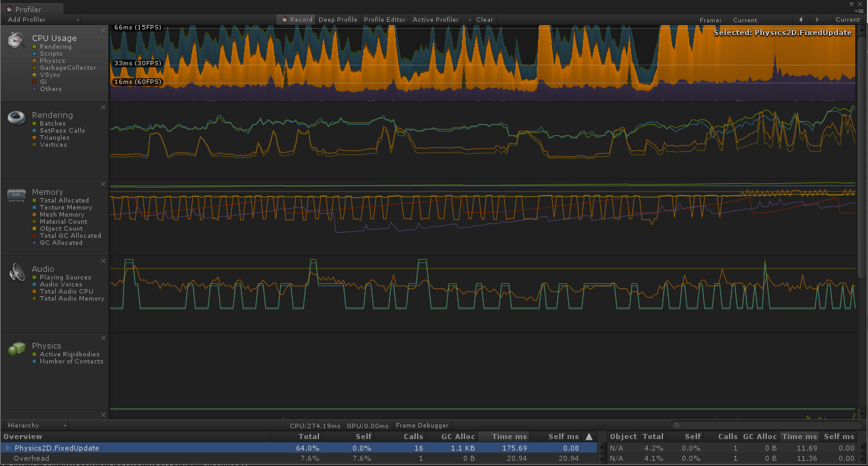Click the Rendering profiler icon
This screenshot has height=466, width=868.
click(x=16, y=117)
